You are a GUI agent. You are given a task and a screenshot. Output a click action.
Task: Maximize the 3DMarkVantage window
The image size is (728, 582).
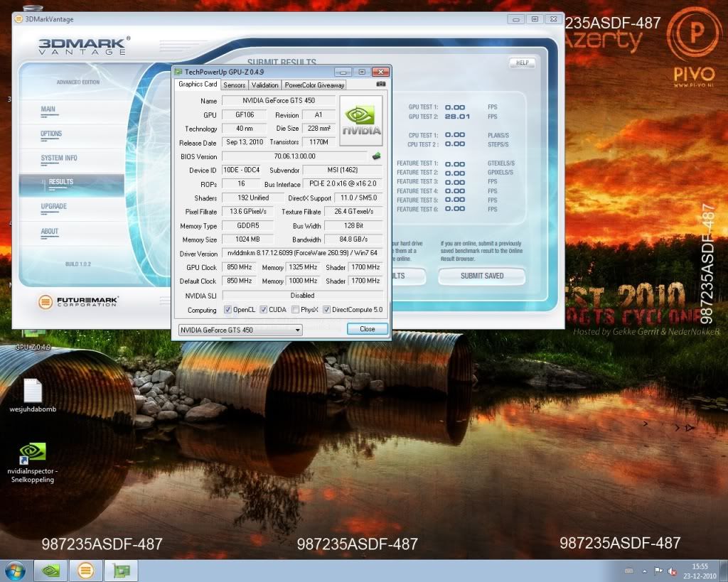[x=535, y=19]
